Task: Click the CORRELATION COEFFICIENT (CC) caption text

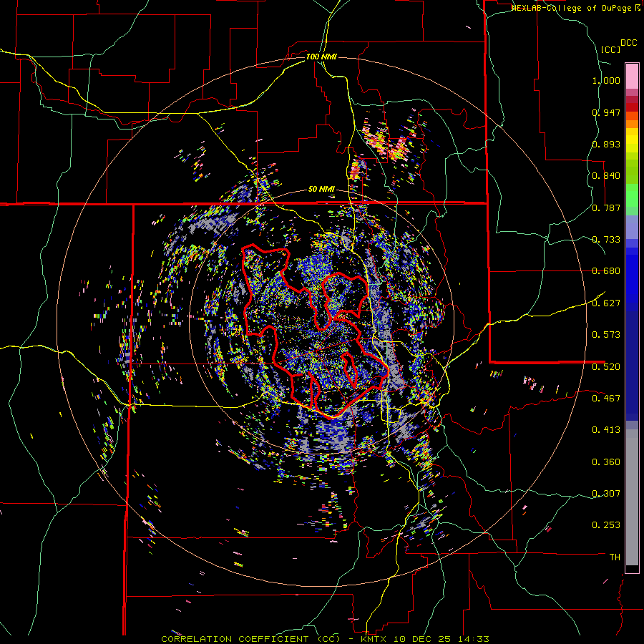Action: pyautogui.click(x=250, y=639)
